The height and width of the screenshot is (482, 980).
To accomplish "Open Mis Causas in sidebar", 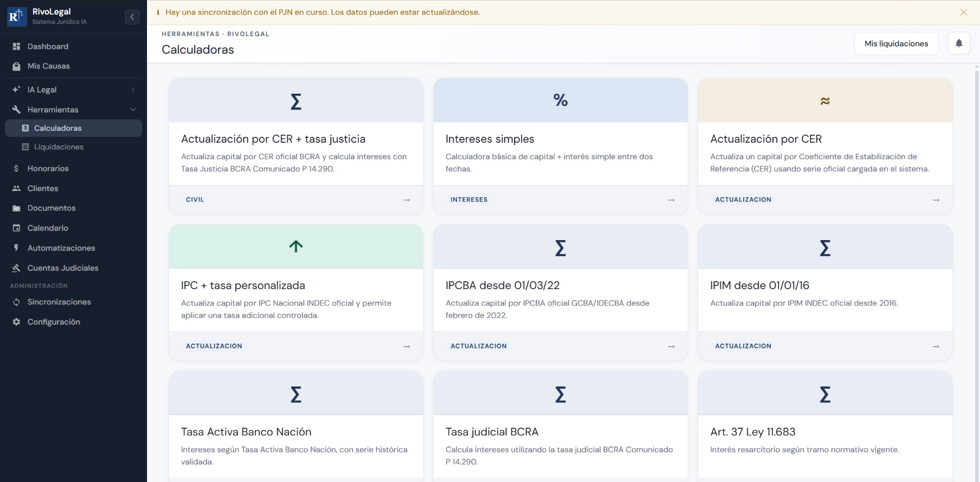I will click(73, 66).
